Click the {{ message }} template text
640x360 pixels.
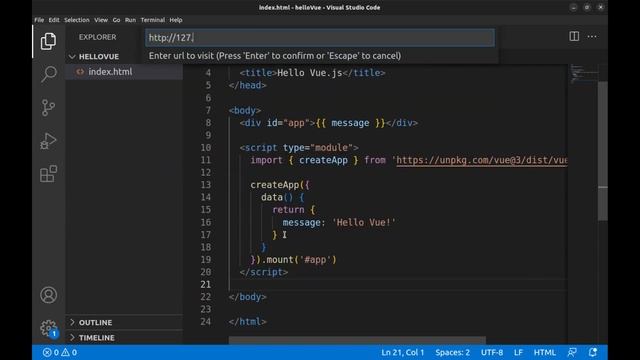pyautogui.click(x=350, y=123)
